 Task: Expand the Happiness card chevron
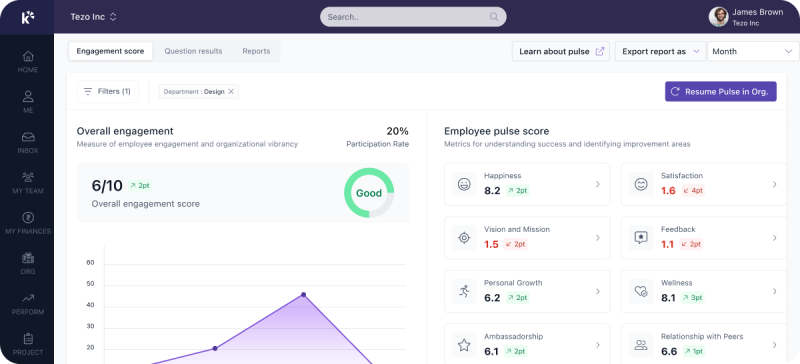coord(597,184)
